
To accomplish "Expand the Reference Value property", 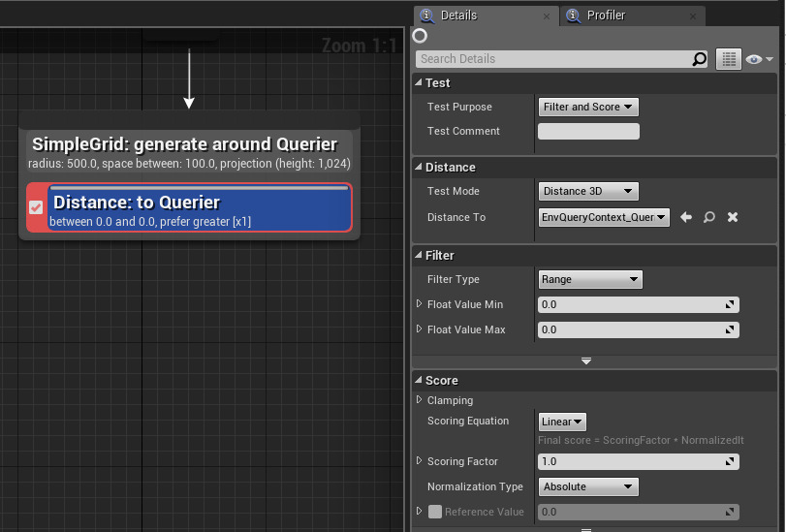I will point(419,511).
